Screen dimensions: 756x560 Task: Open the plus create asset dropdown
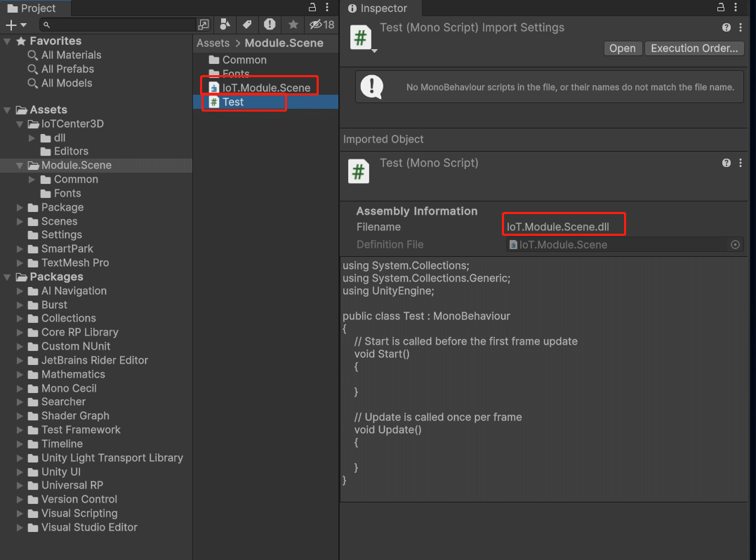click(x=15, y=25)
